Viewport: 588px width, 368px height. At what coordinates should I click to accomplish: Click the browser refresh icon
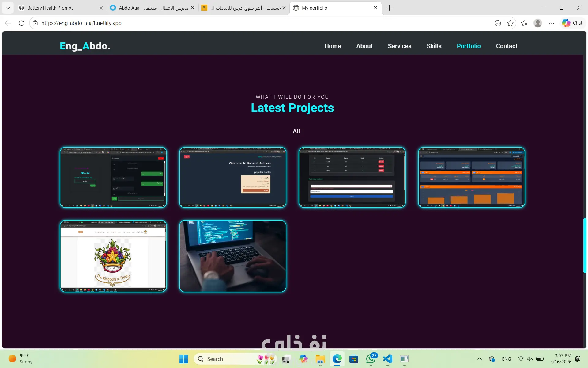click(x=21, y=23)
